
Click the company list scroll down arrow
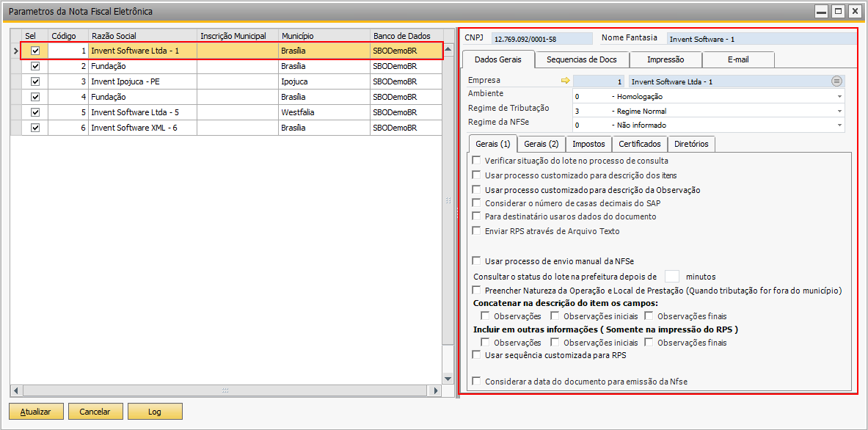[448, 379]
